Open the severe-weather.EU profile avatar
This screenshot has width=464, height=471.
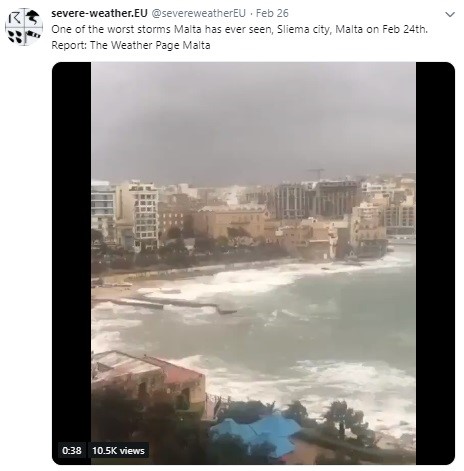24,27
